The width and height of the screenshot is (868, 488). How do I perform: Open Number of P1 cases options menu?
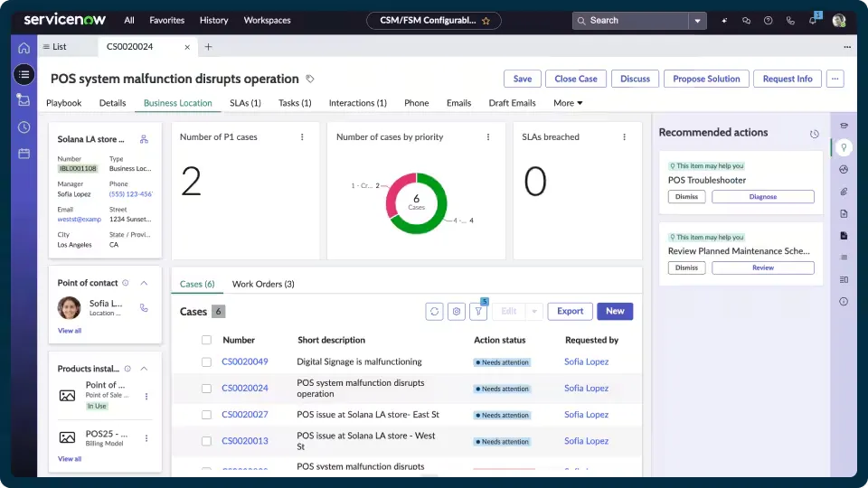(x=302, y=137)
